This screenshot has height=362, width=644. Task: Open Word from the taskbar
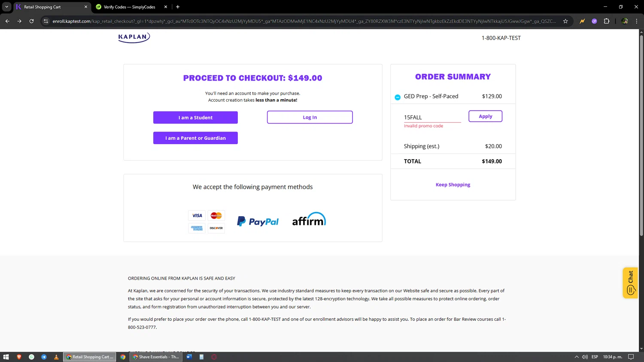coord(189,357)
